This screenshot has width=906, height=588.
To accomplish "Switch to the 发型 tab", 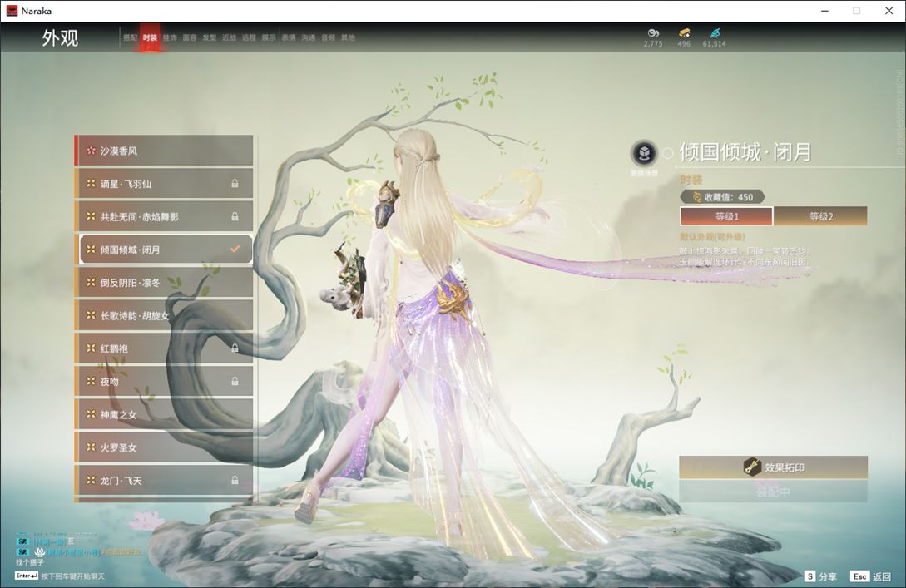I will pos(209,37).
